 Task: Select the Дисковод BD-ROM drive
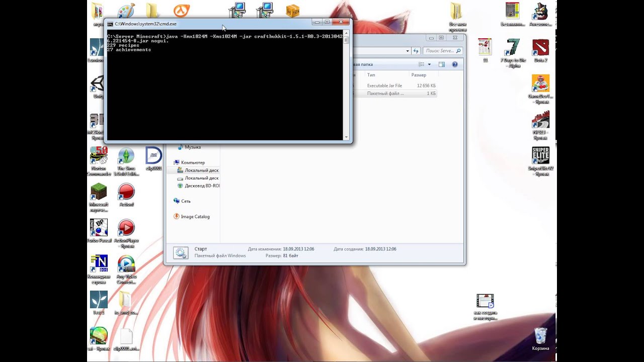(198, 186)
